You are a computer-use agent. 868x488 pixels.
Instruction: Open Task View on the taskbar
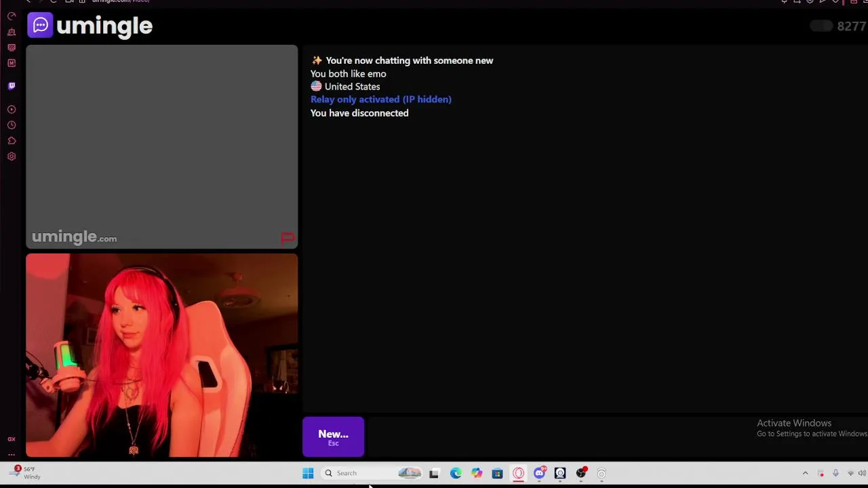pos(434,473)
